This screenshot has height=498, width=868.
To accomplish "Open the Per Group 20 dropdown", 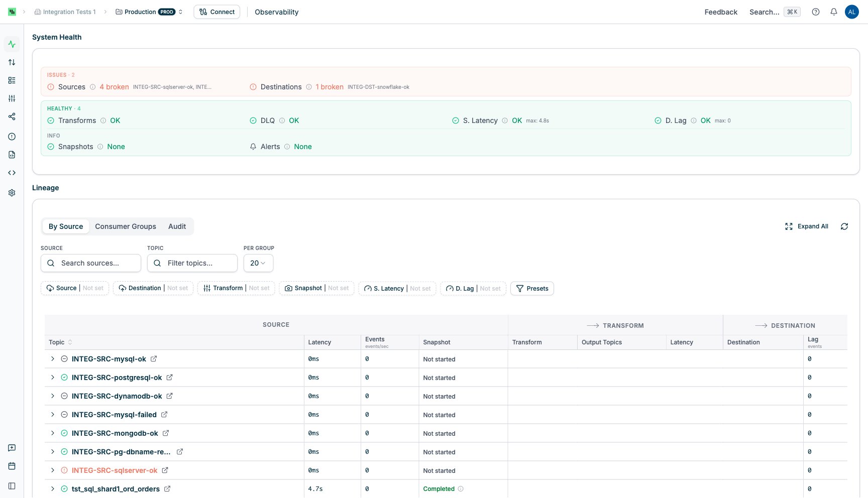I will [x=258, y=263].
